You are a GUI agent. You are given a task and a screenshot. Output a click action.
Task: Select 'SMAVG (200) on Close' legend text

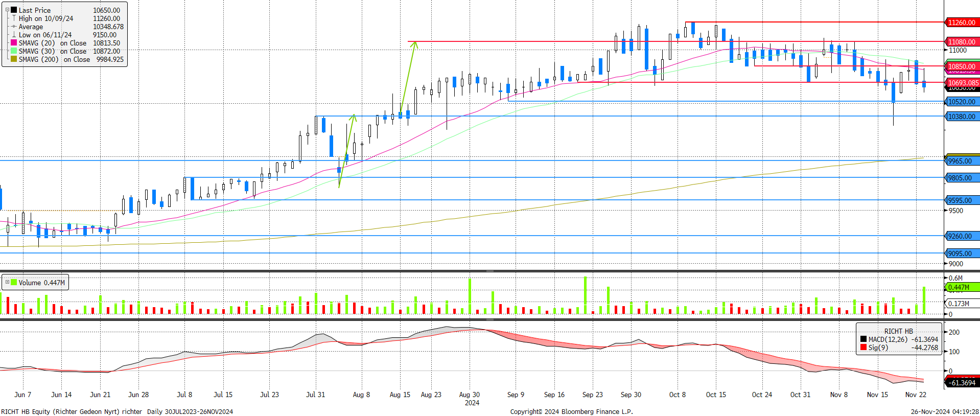(x=54, y=59)
